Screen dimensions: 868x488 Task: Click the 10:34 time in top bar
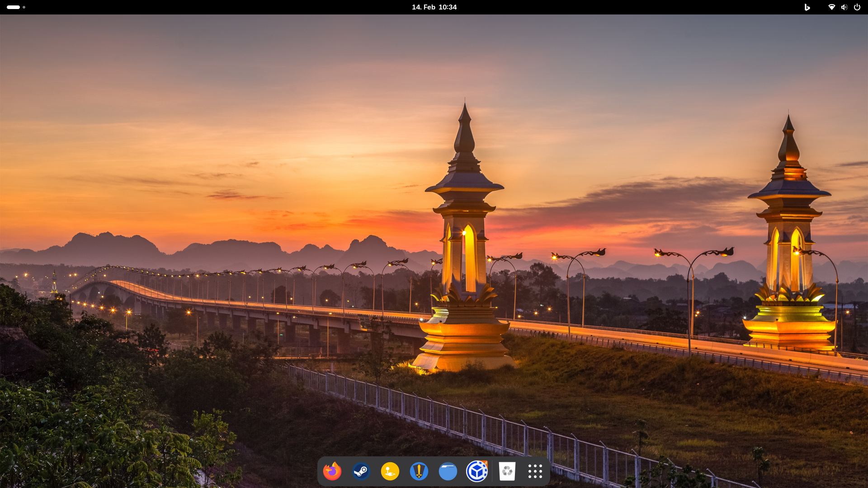pos(448,7)
